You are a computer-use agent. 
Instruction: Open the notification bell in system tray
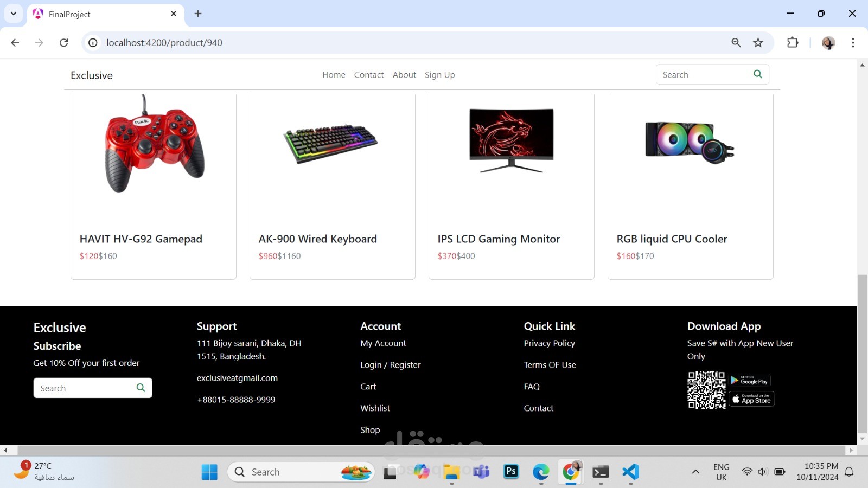(x=850, y=472)
